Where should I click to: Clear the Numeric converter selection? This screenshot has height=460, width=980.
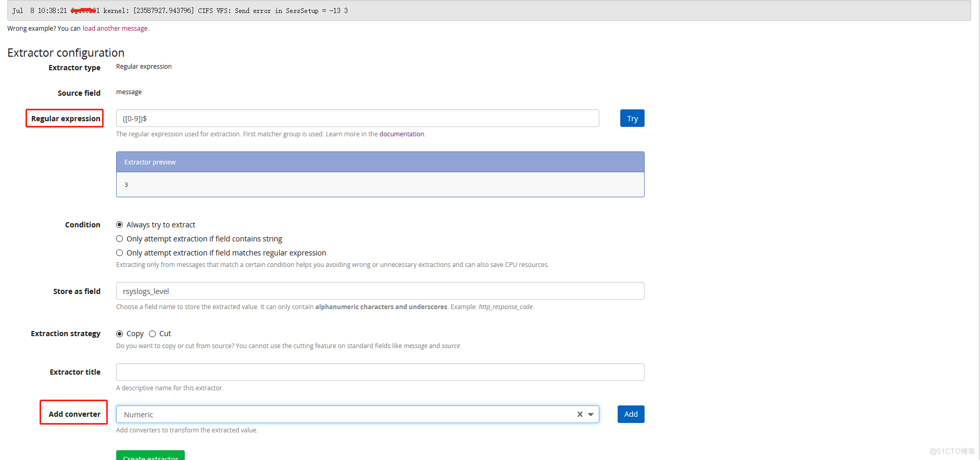click(x=580, y=414)
